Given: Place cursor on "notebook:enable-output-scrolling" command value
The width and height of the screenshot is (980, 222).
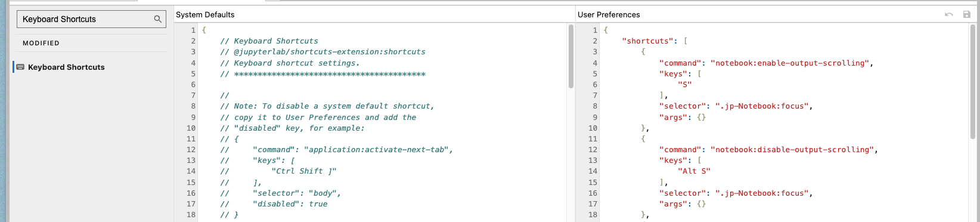Looking at the screenshot, I should click(x=790, y=63).
